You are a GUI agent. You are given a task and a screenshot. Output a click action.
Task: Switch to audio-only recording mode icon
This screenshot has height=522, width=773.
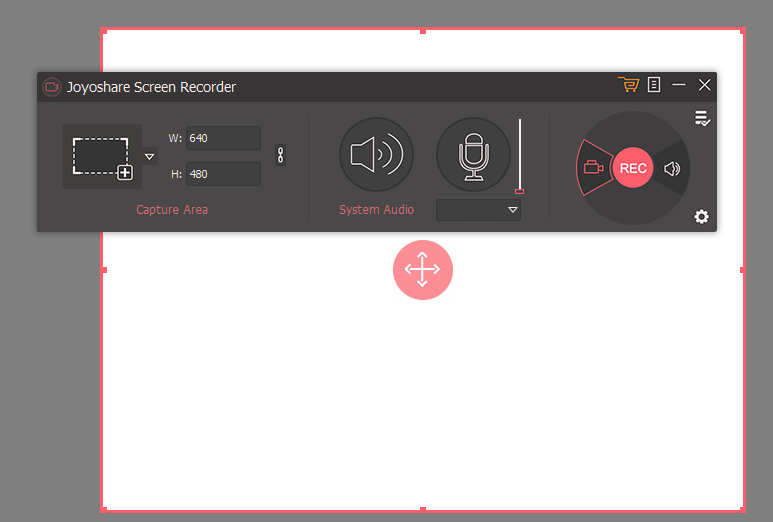[x=672, y=169]
